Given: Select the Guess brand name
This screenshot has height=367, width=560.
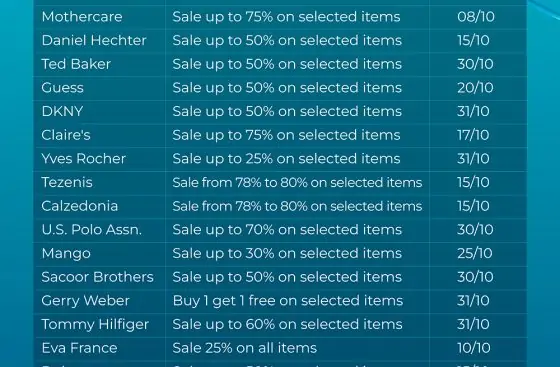Looking at the screenshot, I should [62, 88].
